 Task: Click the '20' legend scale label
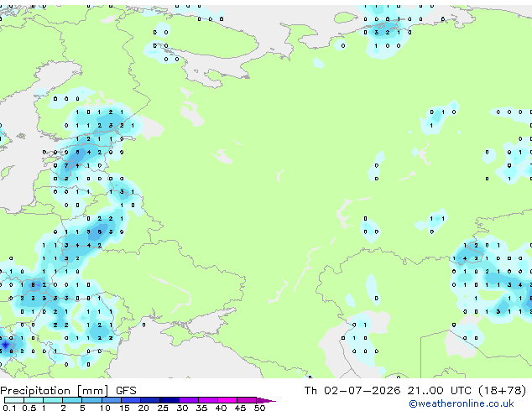coord(143,408)
